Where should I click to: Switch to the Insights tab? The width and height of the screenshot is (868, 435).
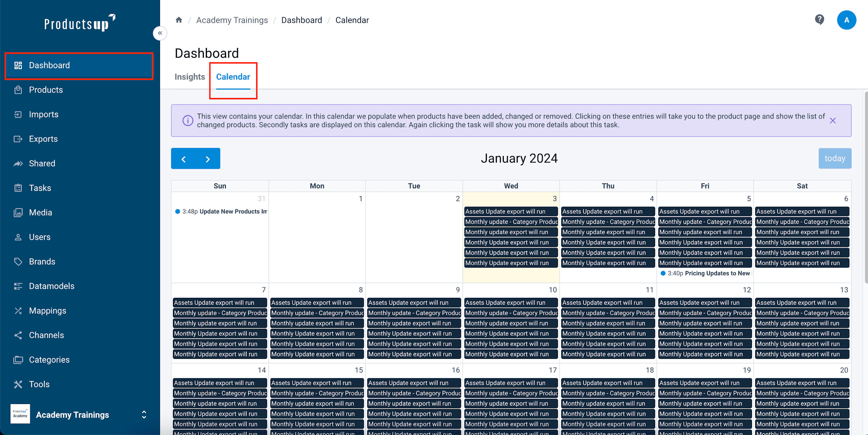point(190,77)
